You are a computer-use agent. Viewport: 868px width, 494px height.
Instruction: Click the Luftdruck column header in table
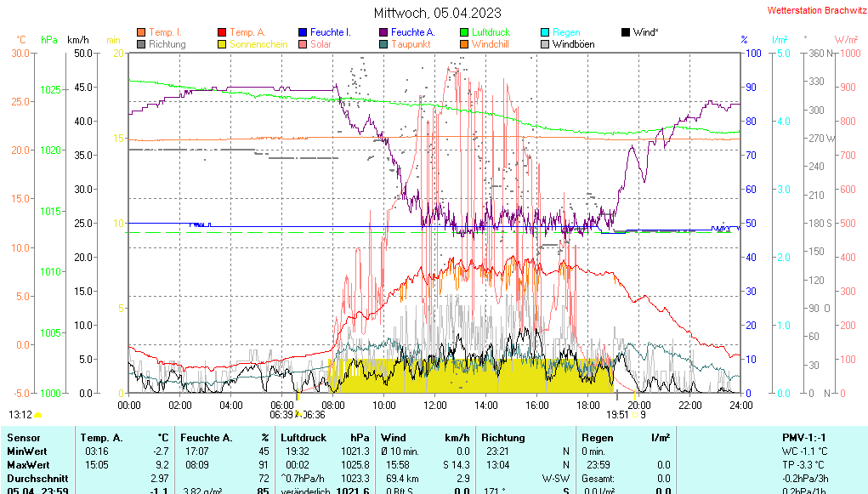click(x=304, y=437)
